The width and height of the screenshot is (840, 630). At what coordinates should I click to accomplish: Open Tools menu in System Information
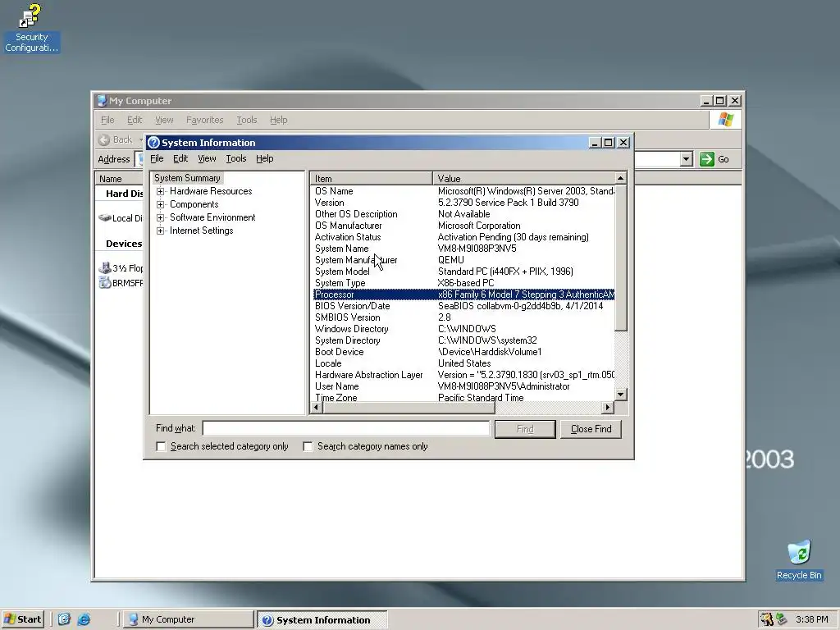pos(235,158)
